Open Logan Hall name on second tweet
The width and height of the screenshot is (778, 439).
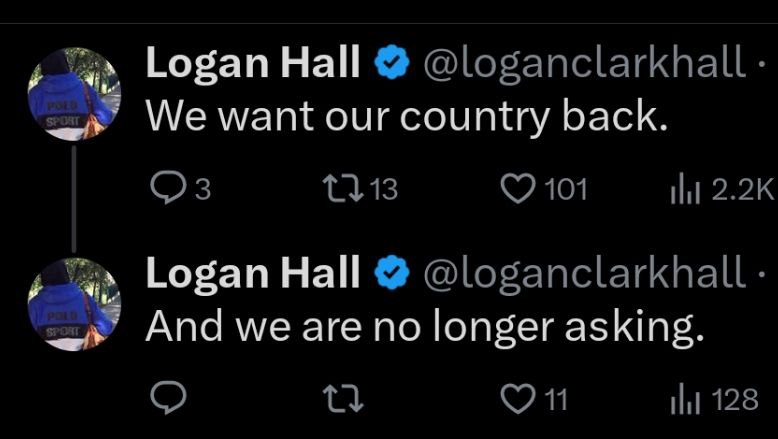[x=253, y=272]
